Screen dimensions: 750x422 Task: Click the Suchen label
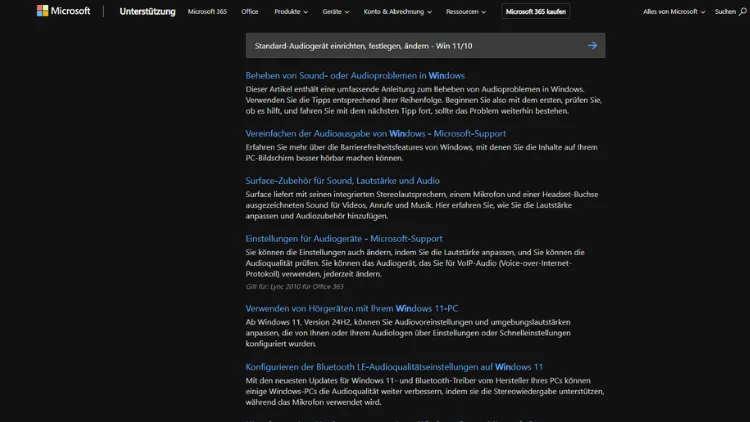click(x=725, y=11)
